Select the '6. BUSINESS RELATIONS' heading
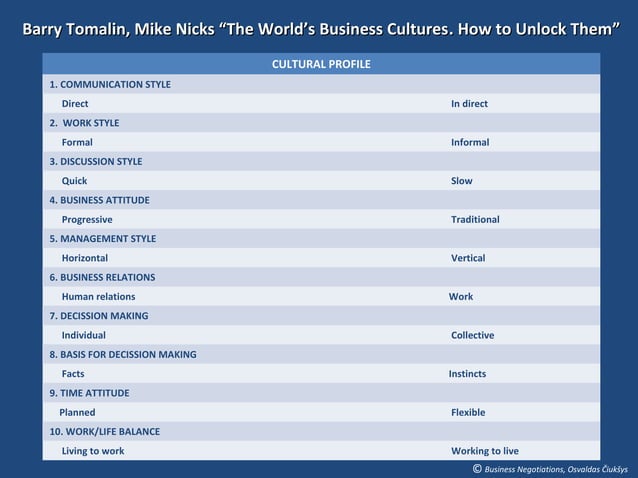 pyautogui.click(x=102, y=277)
